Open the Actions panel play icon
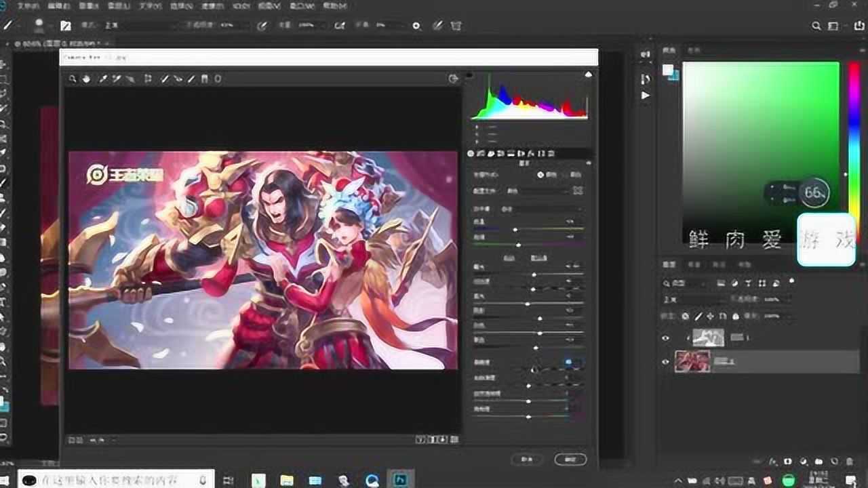This screenshot has height=488, width=868. (645, 96)
